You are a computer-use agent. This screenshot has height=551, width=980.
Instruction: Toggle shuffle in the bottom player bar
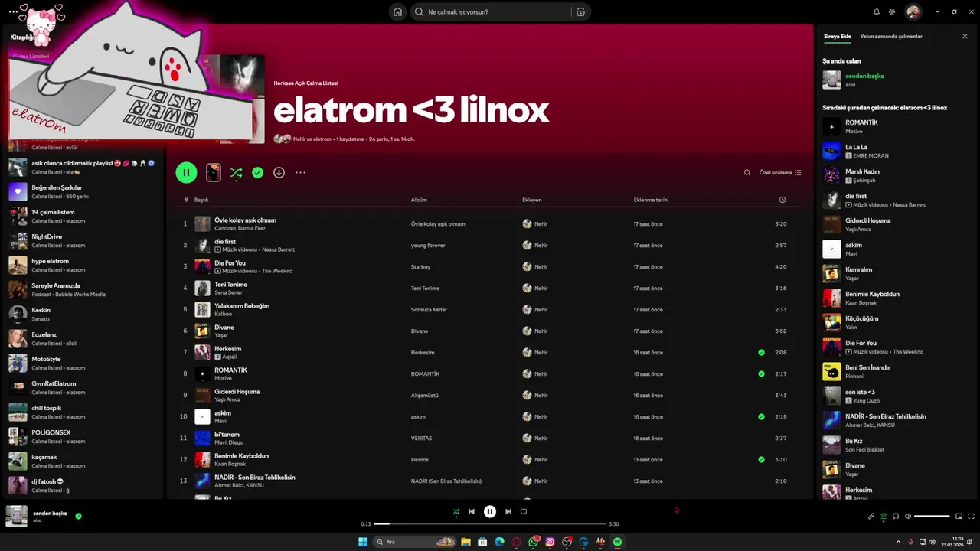tap(456, 511)
